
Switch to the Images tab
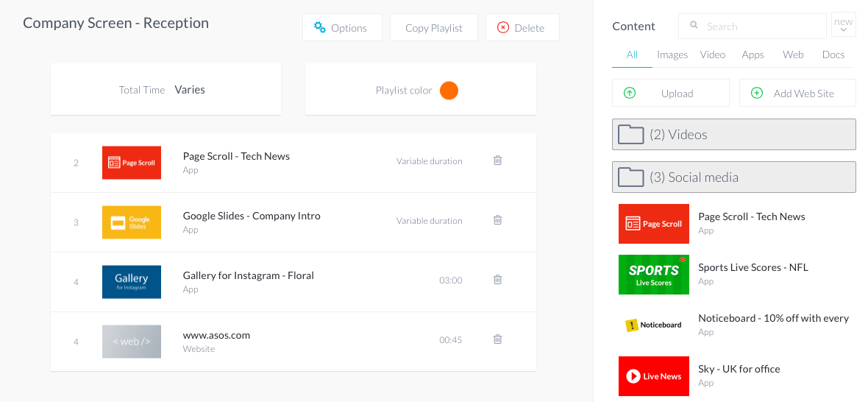pyautogui.click(x=672, y=54)
